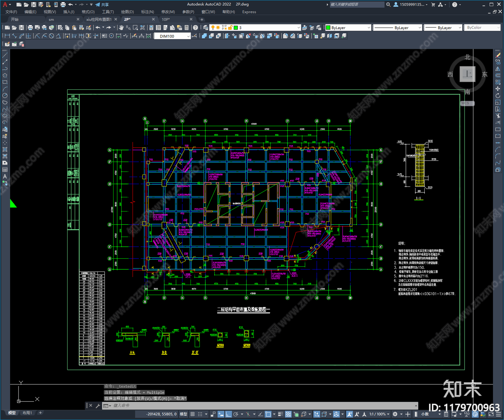Click the ViewCube 上 top face
504x420 pixels.
click(467, 74)
